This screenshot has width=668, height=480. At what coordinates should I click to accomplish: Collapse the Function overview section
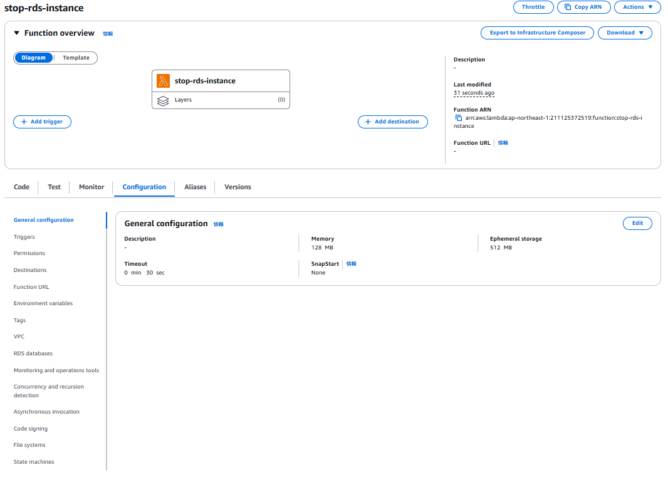[17, 33]
